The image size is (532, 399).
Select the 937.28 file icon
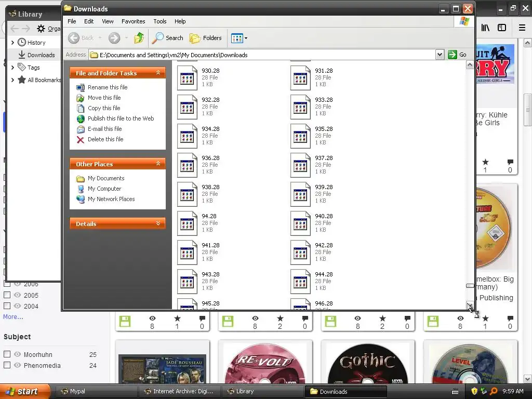(x=300, y=165)
